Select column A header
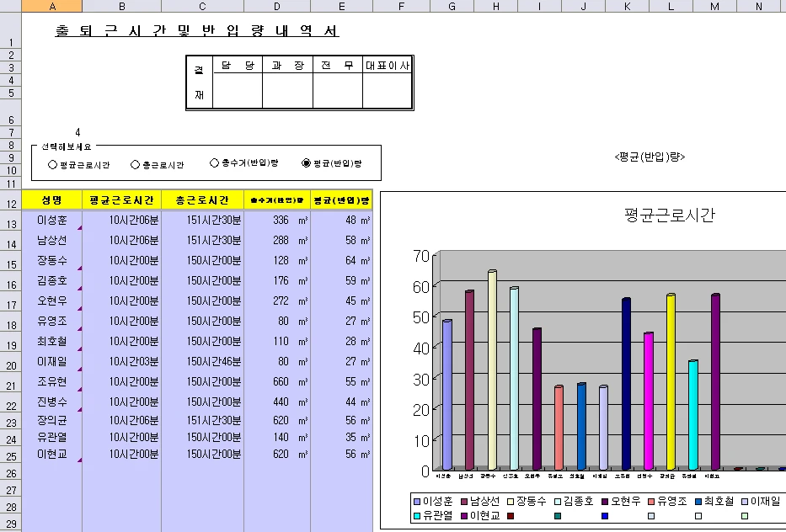This screenshot has height=532, width=786. click(52, 6)
